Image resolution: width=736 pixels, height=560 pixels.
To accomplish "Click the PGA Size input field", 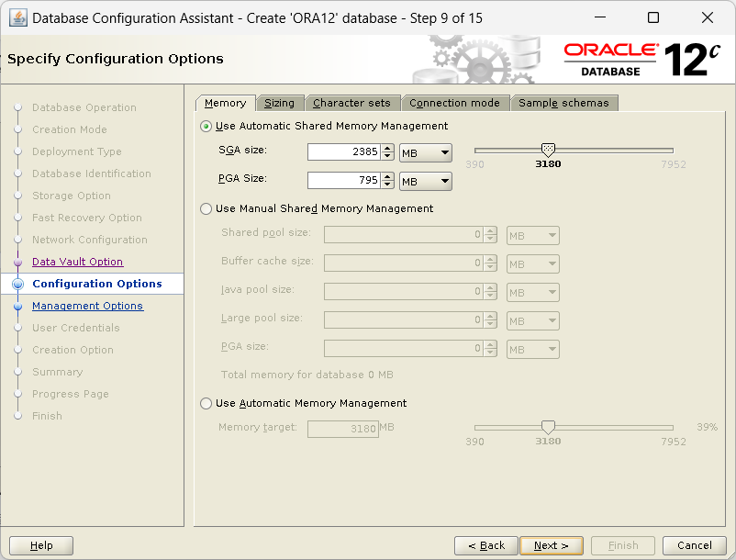I will 343,180.
